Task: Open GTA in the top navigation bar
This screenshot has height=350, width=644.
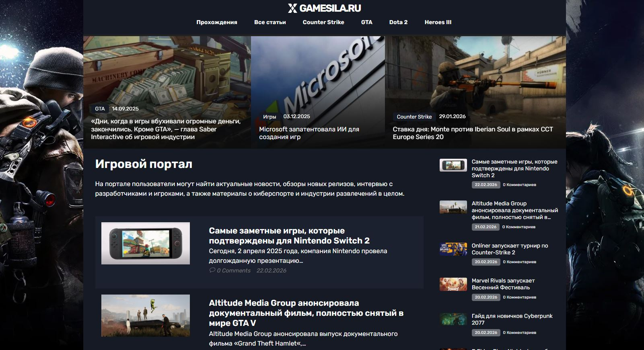Action: coord(367,22)
